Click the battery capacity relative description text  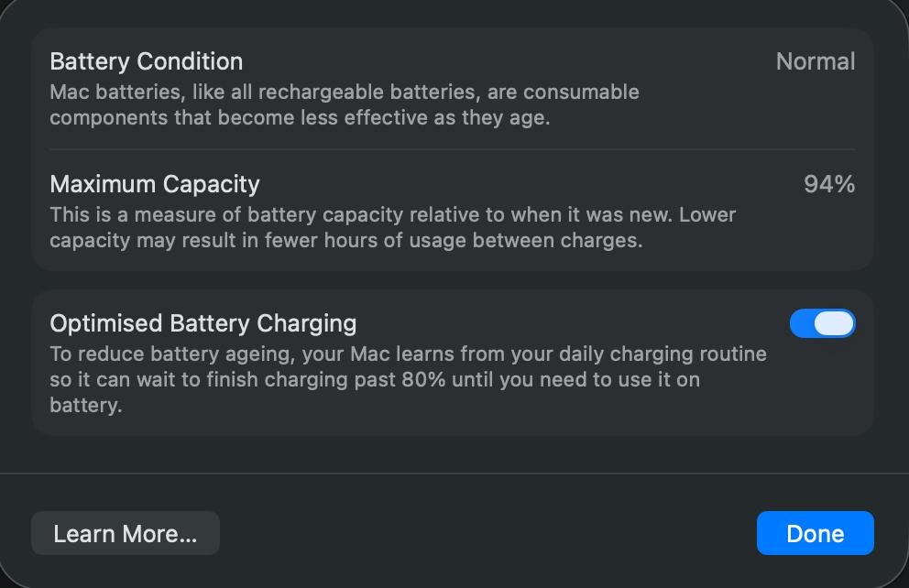tap(392, 228)
